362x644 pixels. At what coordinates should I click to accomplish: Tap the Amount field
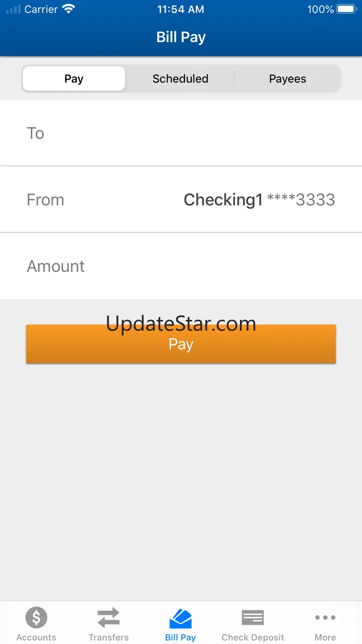(181, 266)
